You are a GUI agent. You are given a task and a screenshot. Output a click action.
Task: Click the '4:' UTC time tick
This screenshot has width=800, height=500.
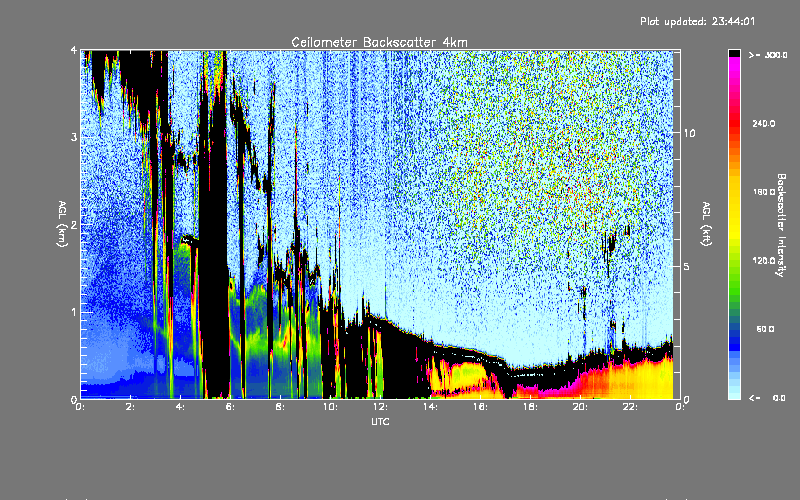tap(181, 407)
